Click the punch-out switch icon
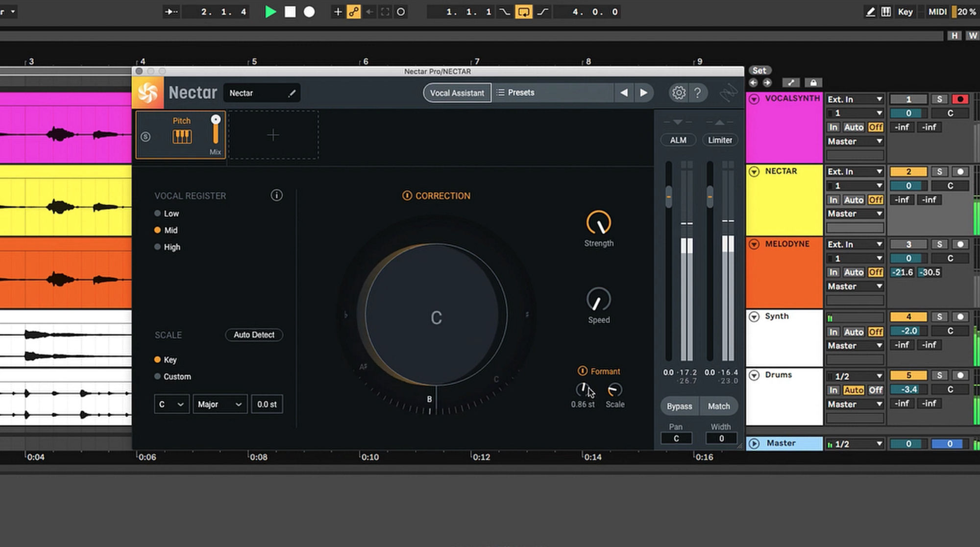The width and height of the screenshot is (980, 547). [542, 12]
